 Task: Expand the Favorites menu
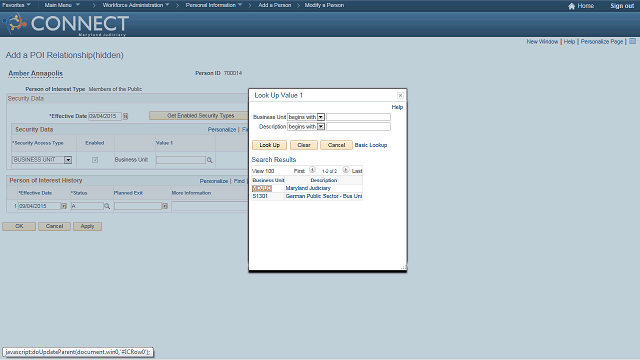[x=16, y=5]
